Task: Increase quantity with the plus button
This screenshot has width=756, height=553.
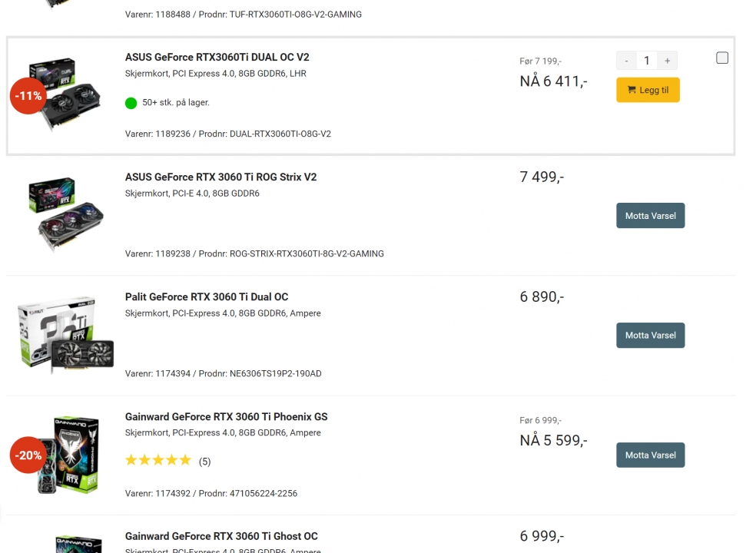Action: click(667, 61)
